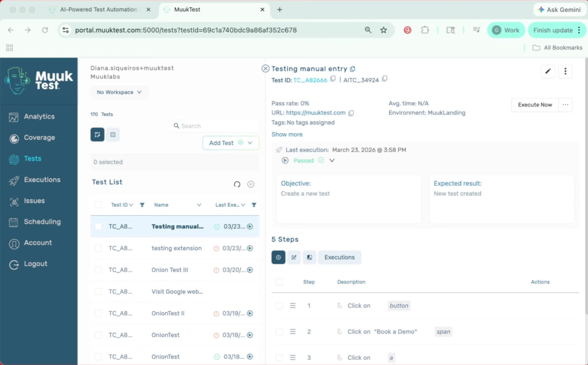Open the vertical three-dot test menu
Screen dimensions: 588x365
pyautogui.click(x=565, y=71)
